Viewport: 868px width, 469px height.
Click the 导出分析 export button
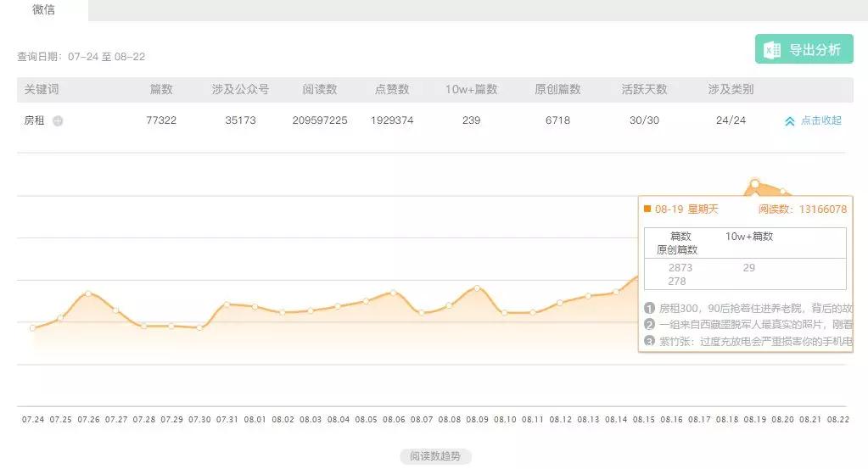click(804, 49)
